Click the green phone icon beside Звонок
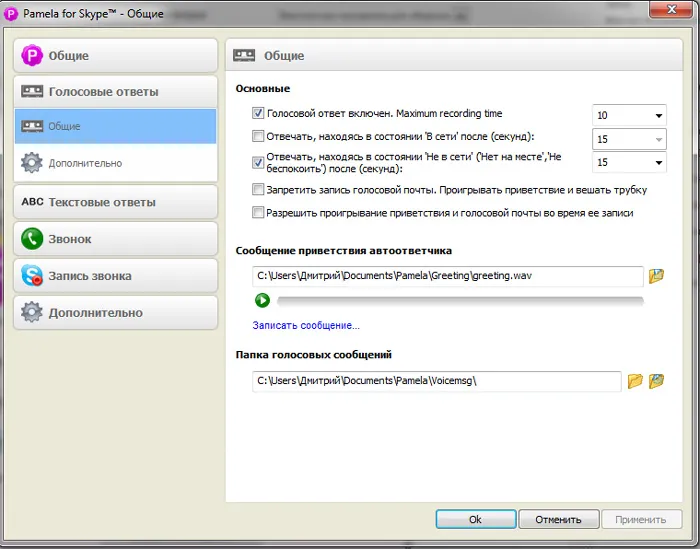 [32, 239]
